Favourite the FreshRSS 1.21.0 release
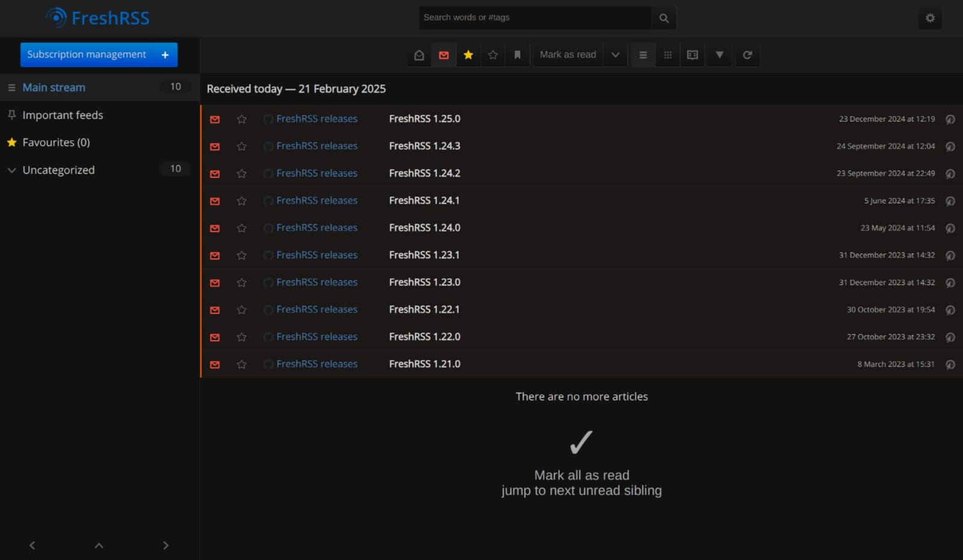Image resolution: width=963 pixels, height=560 pixels. point(241,365)
